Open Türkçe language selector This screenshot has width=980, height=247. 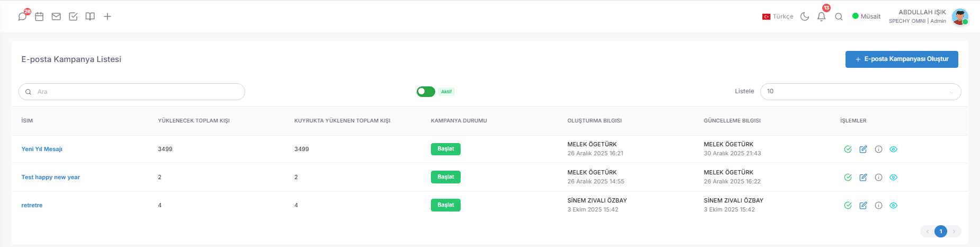(x=778, y=16)
